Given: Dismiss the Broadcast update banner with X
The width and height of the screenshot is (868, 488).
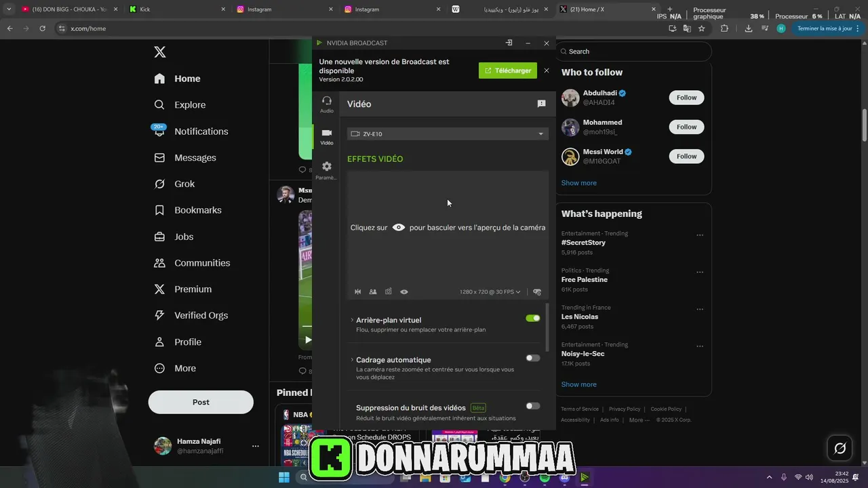Looking at the screenshot, I should 547,70.
